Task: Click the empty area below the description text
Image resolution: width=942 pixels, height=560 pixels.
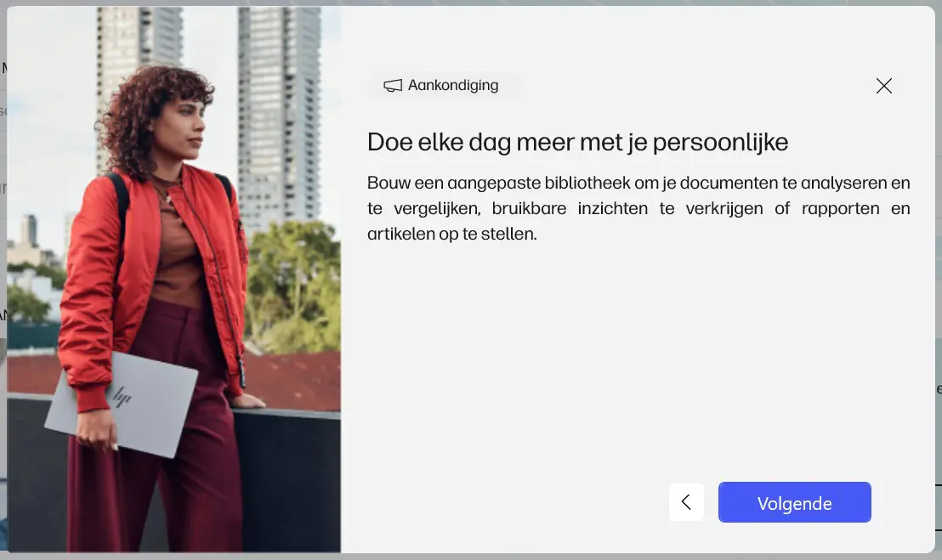Action: [637, 360]
